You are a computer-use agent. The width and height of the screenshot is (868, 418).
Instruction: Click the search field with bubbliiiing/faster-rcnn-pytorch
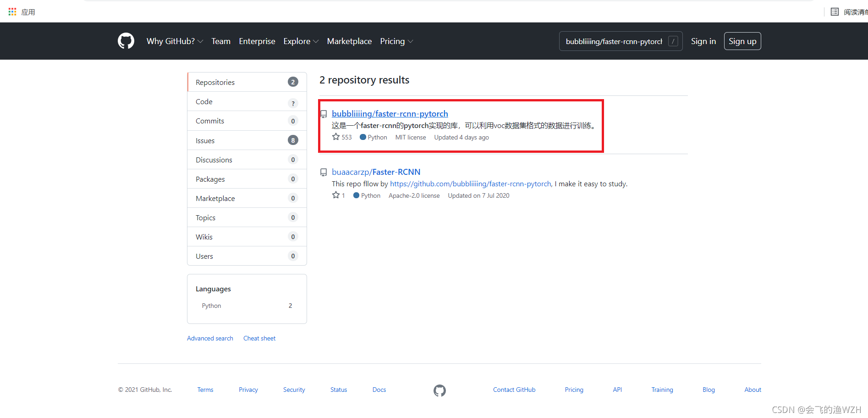(x=621, y=41)
